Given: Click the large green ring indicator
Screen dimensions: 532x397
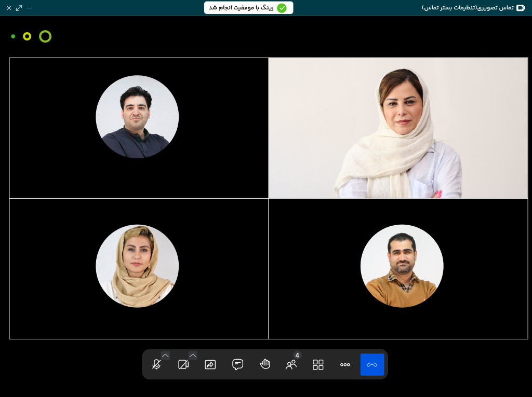Looking at the screenshot, I should click(45, 36).
